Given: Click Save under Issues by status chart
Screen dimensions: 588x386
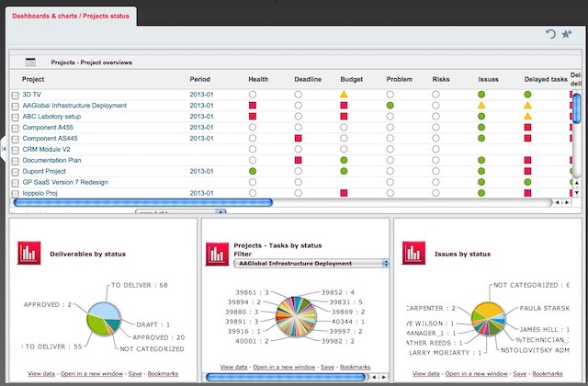Looking at the screenshot, I should pos(520,374).
